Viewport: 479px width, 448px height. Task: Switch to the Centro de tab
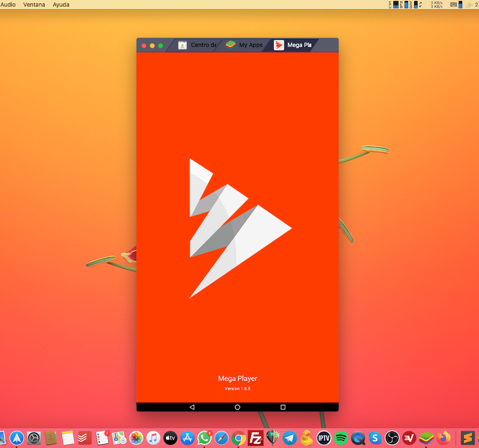pos(197,45)
